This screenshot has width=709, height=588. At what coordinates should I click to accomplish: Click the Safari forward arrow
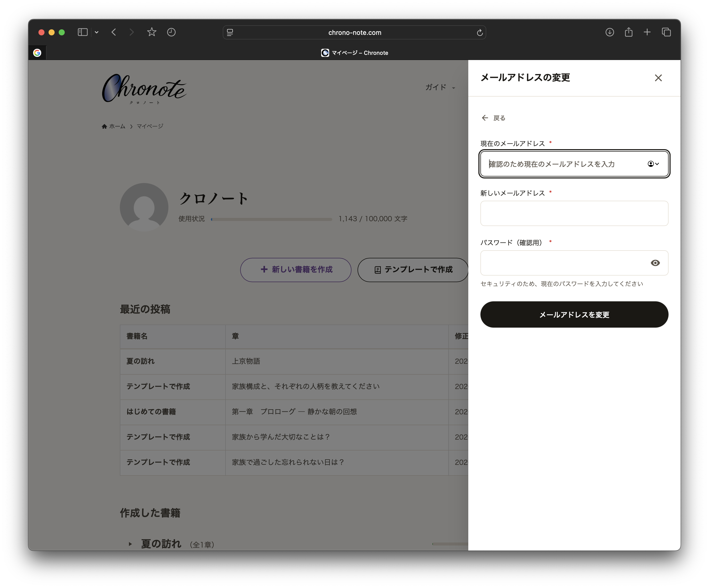[131, 32]
